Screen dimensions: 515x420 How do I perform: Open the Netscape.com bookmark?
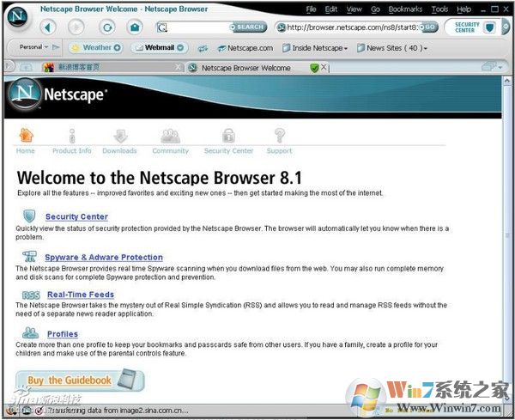click(245, 48)
